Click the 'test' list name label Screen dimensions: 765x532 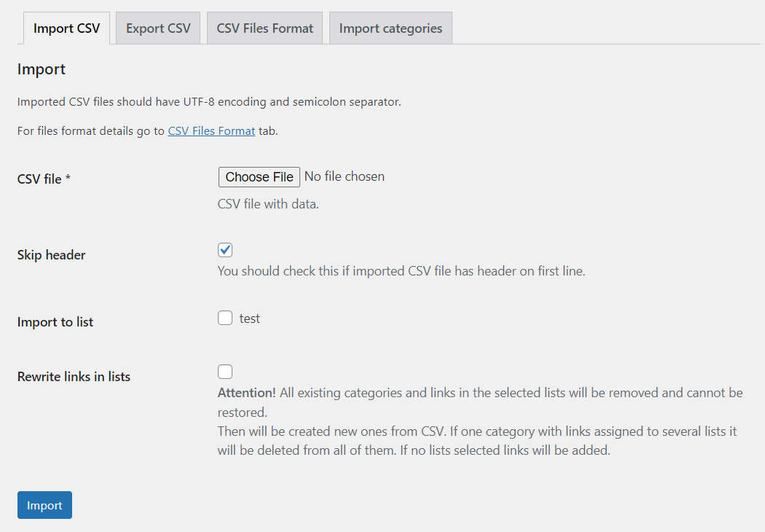[250, 318]
